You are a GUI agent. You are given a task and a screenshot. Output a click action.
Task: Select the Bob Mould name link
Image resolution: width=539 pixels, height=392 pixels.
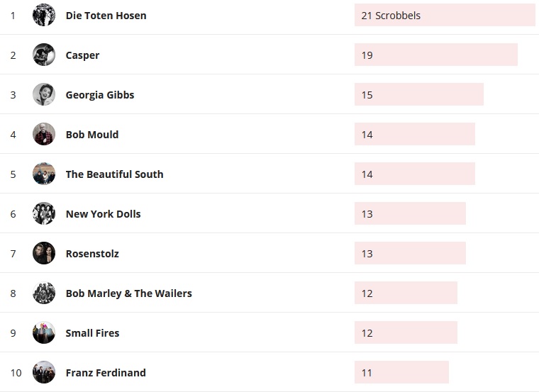click(x=91, y=135)
